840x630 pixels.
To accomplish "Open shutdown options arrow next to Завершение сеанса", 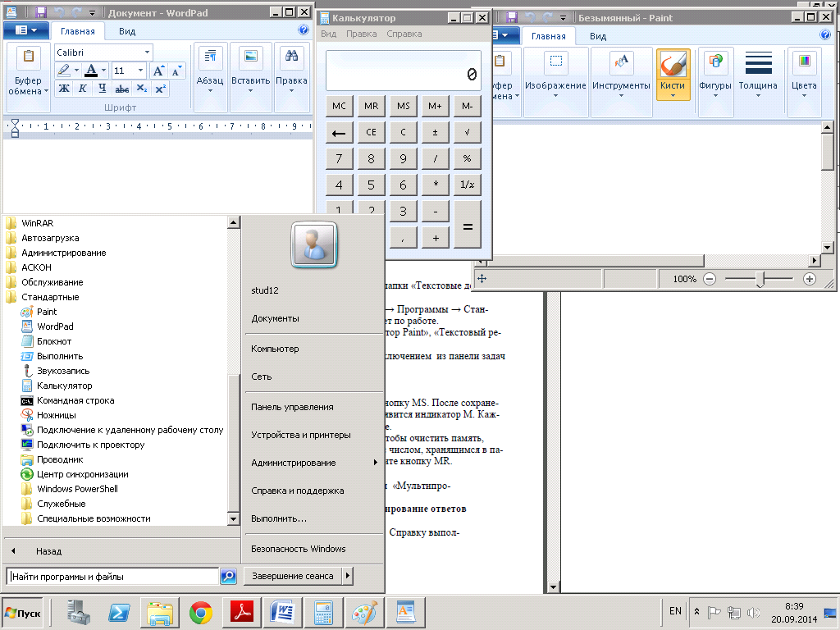I will (x=348, y=576).
